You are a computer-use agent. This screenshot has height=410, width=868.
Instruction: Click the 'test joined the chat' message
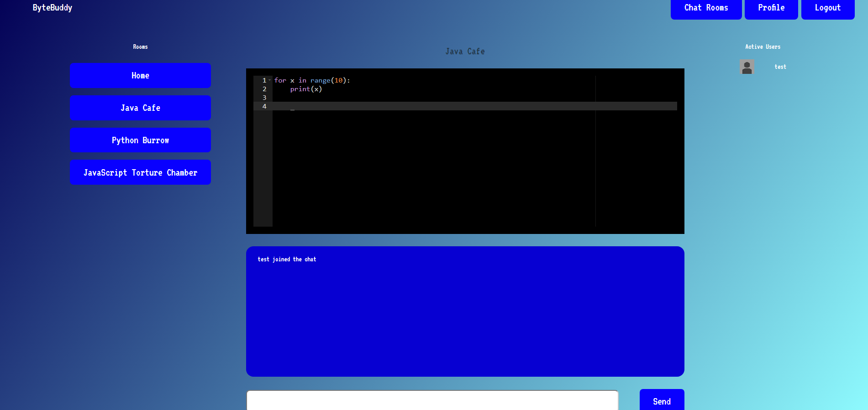pyautogui.click(x=287, y=259)
